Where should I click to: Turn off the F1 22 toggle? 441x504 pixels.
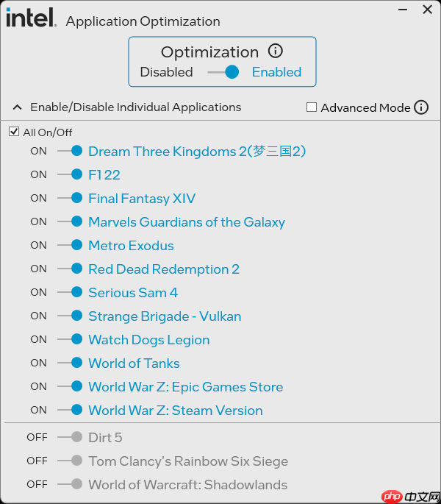(x=71, y=175)
